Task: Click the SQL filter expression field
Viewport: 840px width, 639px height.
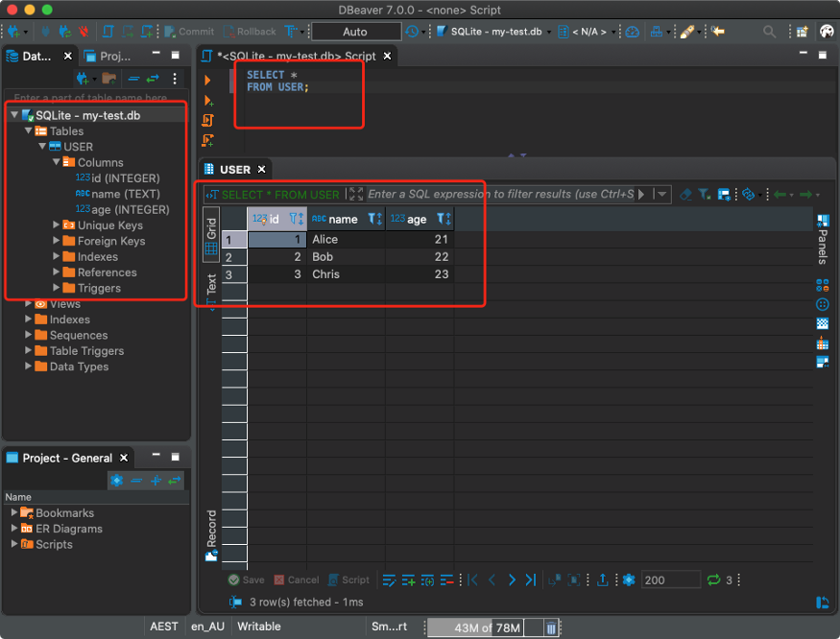Action: (x=500, y=194)
